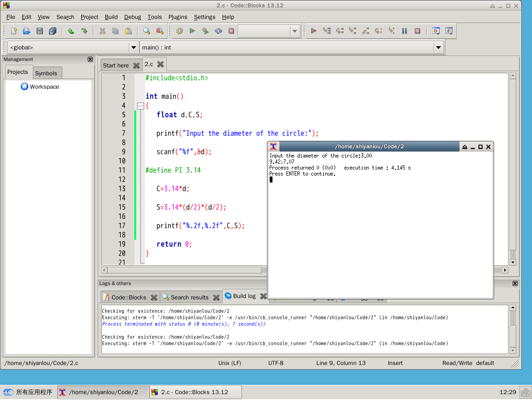Image resolution: width=532 pixels, height=414 pixels.
Task: Click the green Run icon
Action: pos(193,31)
